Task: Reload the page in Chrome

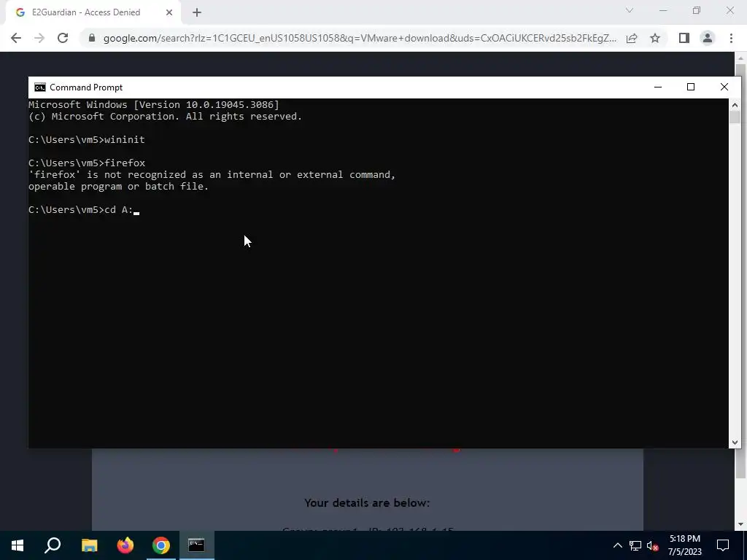Action: click(63, 38)
